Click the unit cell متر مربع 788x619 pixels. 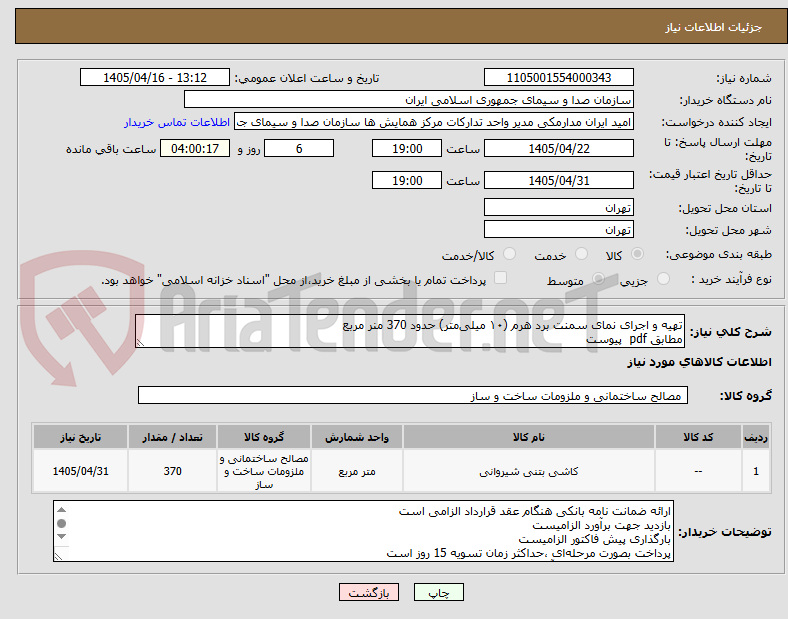357,471
